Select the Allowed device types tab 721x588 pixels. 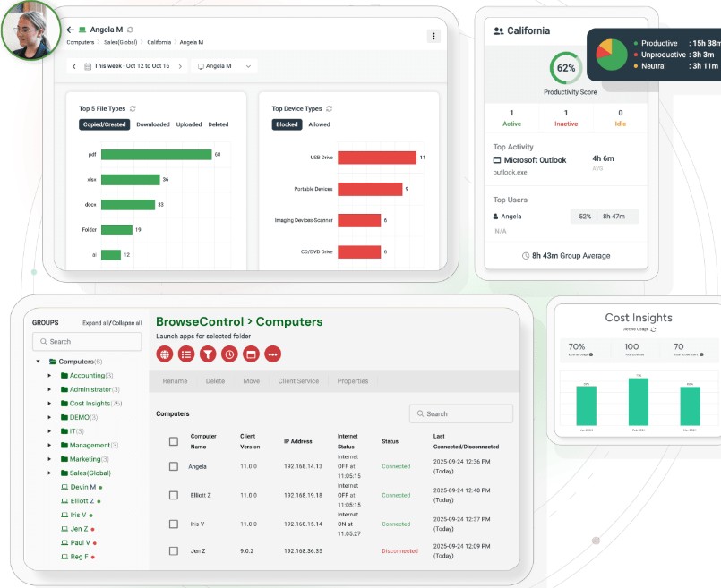(x=319, y=124)
